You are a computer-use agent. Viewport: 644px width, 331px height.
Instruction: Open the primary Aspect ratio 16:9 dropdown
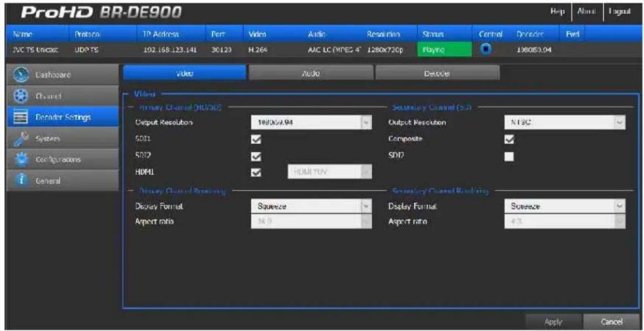pyautogui.click(x=311, y=221)
